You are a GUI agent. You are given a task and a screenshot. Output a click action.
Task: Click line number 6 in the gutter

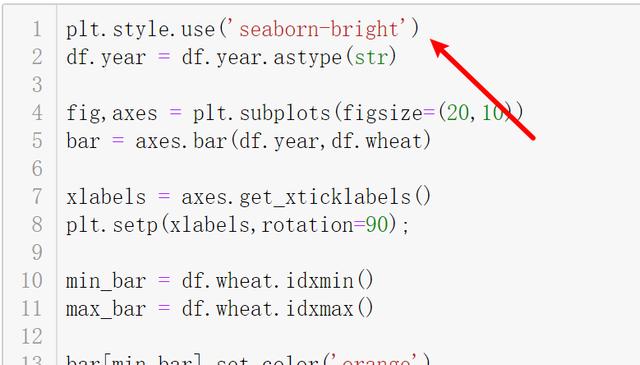tap(37, 168)
